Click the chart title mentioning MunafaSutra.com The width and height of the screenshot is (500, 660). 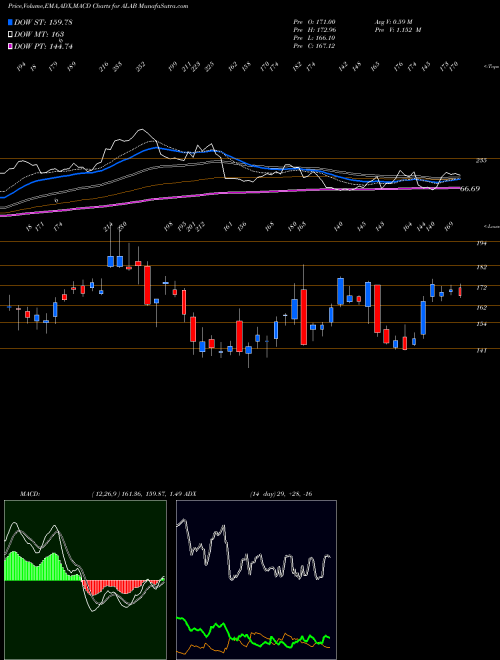[x=98, y=6]
